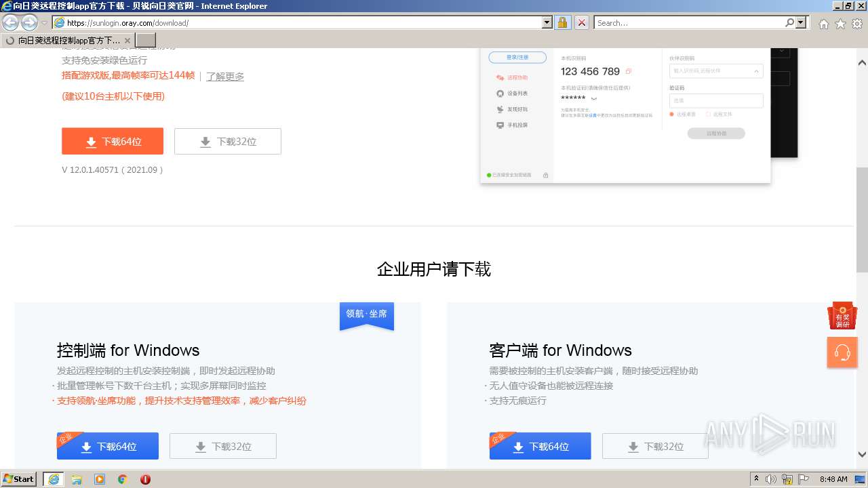Show hidden tray icons arrow

[x=756, y=479]
